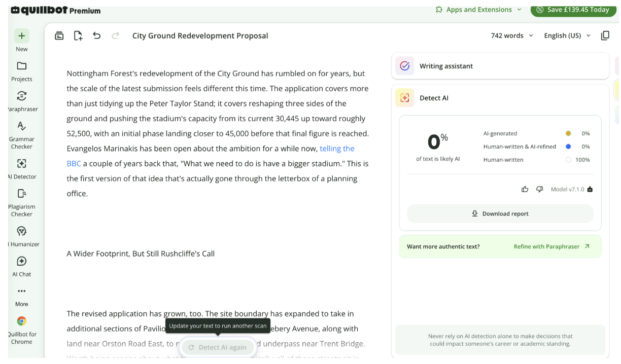Click the robot icon beside Model v7.1.0
This screenshot has width=621, height=364.
pyautogui.click(x=590, y=189)
